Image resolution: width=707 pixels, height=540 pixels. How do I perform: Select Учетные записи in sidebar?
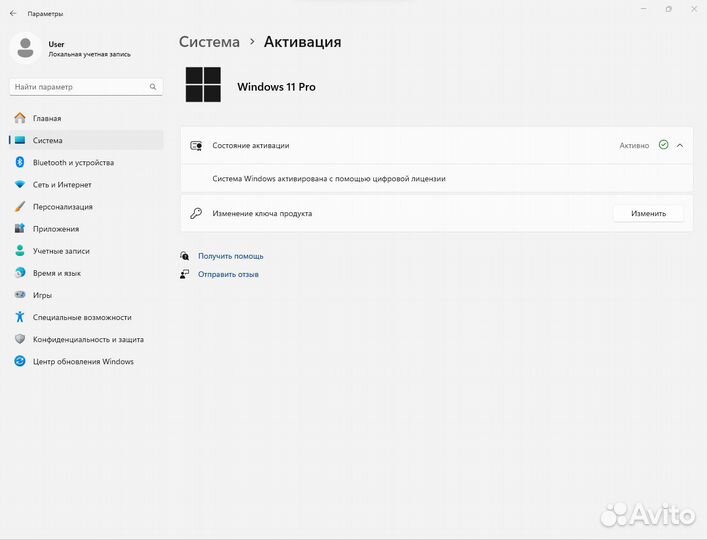pyautogui.click(x=86, y=251)
